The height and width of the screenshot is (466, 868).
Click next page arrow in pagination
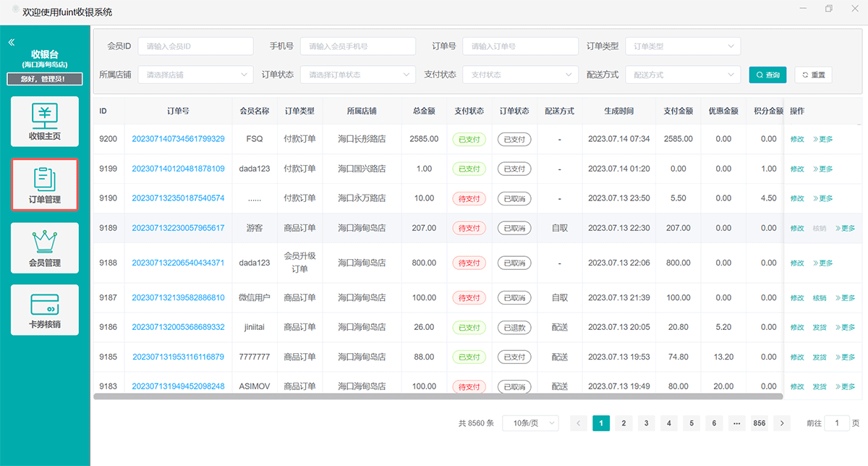pyautogui.click(x=781, y=423)
